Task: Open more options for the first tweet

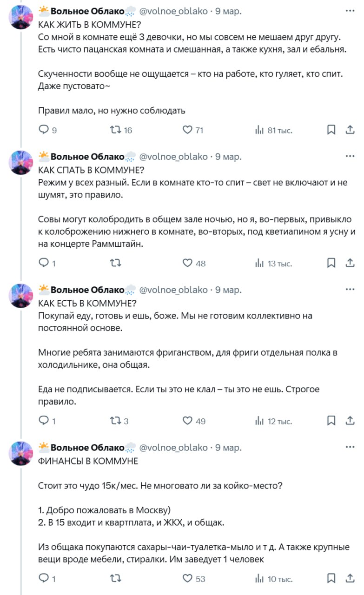Action: [350, 11]
